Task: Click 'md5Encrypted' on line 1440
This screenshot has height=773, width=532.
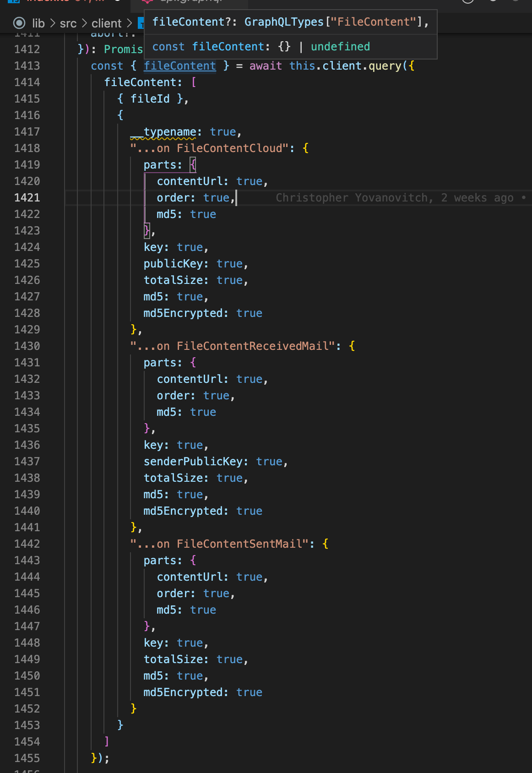Action: (x=183, y=511)
